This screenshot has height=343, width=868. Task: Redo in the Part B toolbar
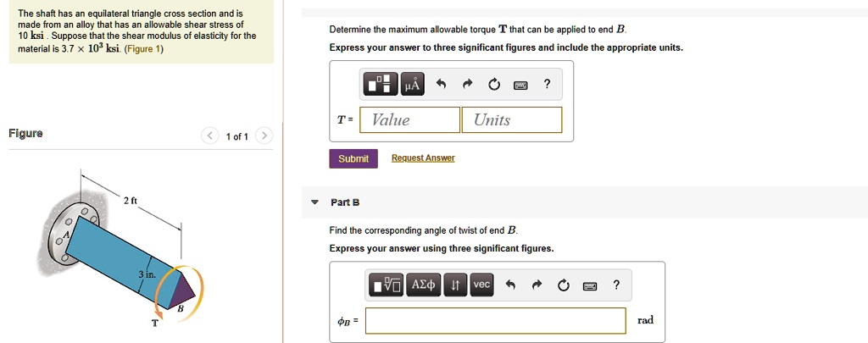[537, 285]
